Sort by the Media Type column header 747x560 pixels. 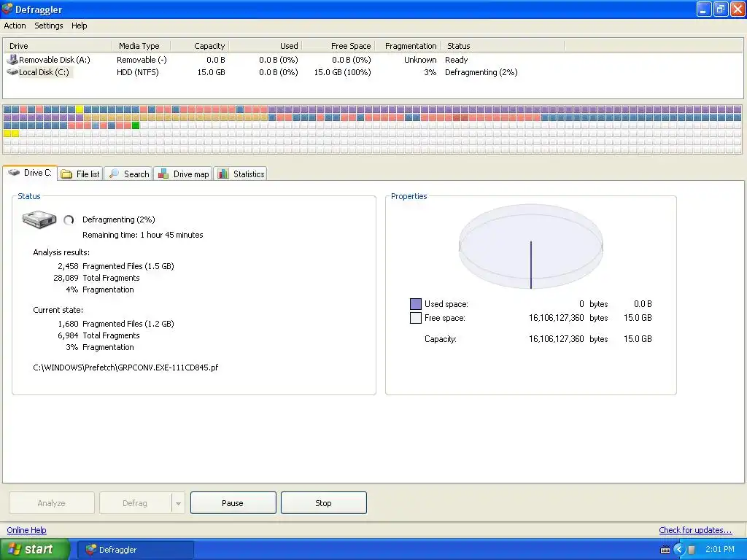click(x=140, y=46)
